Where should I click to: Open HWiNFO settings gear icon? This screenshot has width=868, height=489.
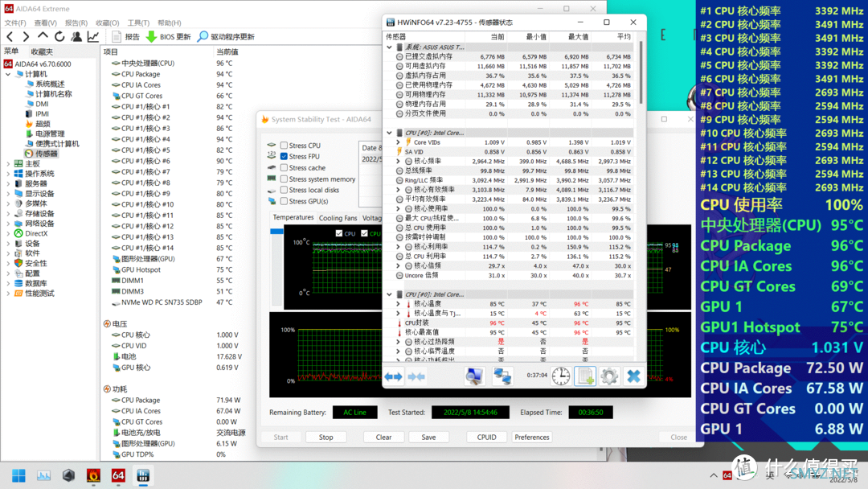point(609,376)
